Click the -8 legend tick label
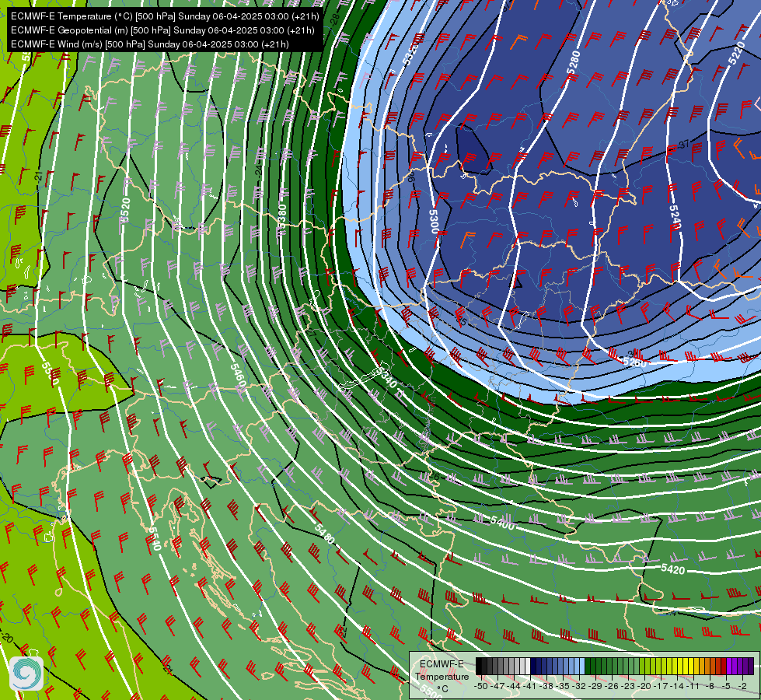Image resolution: width=761 pixels, height=700 pixels. 710,687
